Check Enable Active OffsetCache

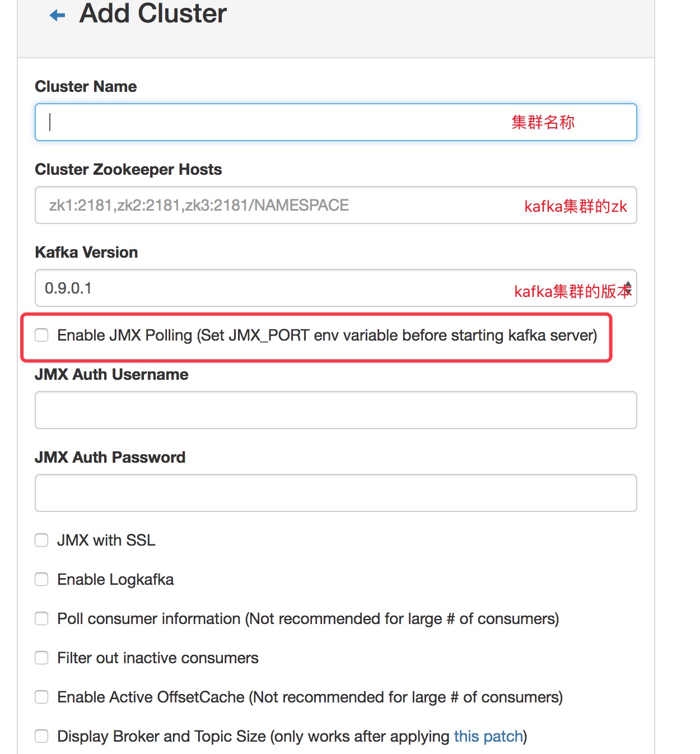click(41, 697)
